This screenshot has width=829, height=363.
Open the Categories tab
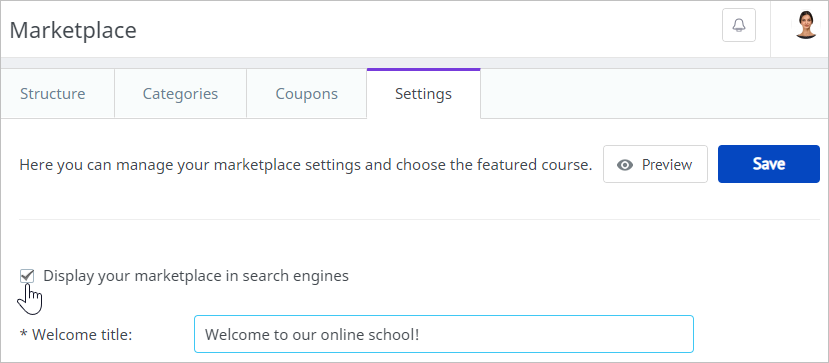pyautogui.click(x=180, y=94)
